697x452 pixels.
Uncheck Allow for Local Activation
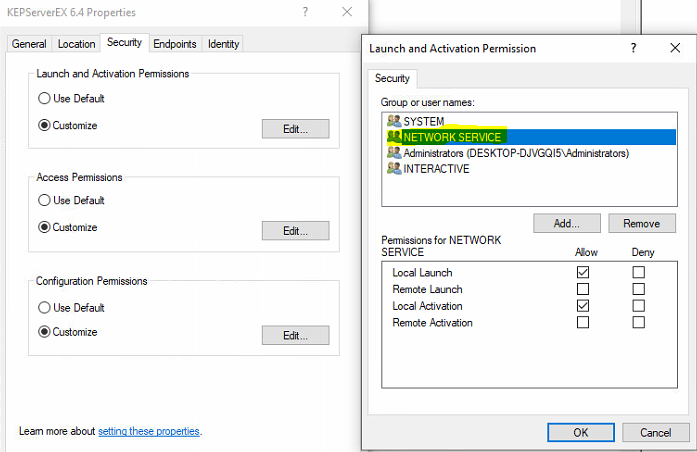click(x=583, y=306)
